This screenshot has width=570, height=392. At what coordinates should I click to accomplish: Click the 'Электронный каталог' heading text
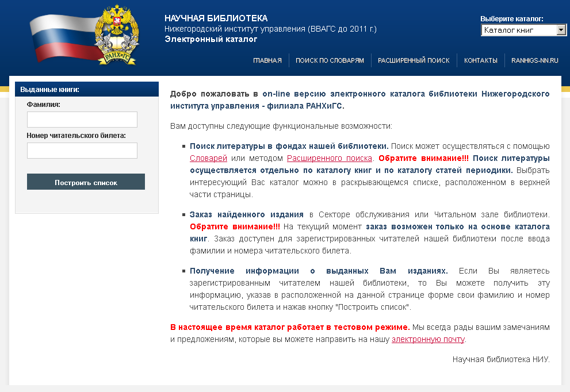(x=211, y=40)
